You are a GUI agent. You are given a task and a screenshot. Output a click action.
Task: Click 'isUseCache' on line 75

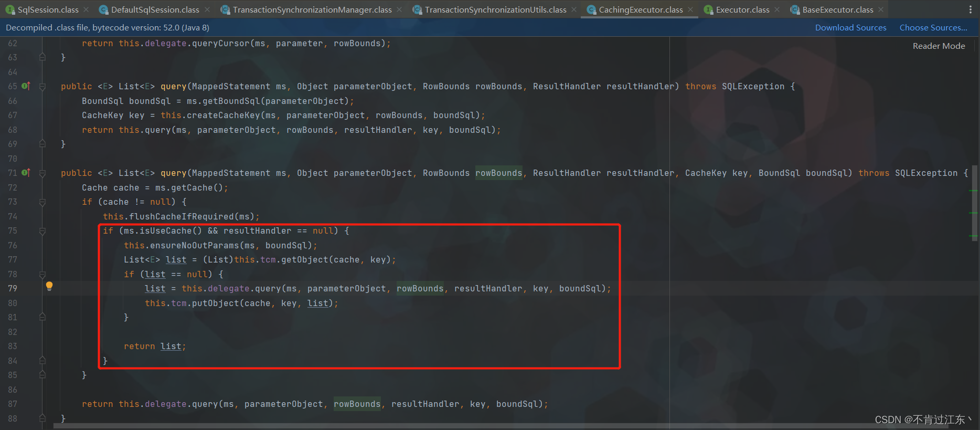click(166, 230)
